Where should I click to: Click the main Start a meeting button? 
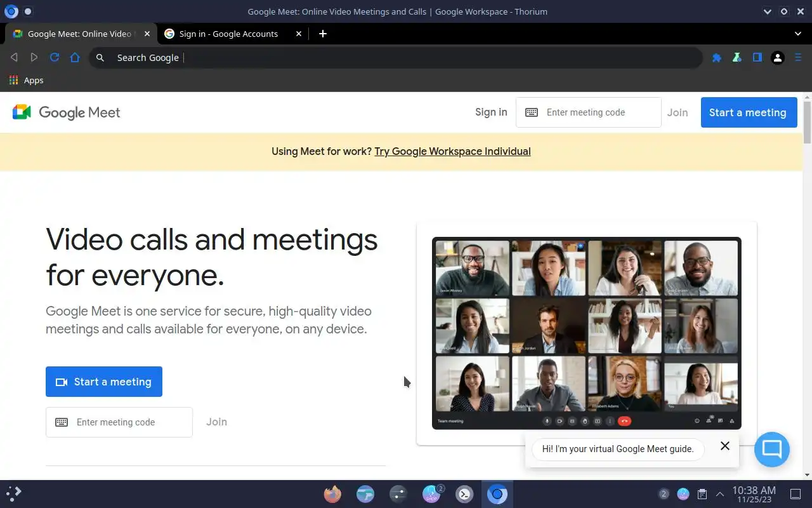pyautogui.click(x=104, y=382)
